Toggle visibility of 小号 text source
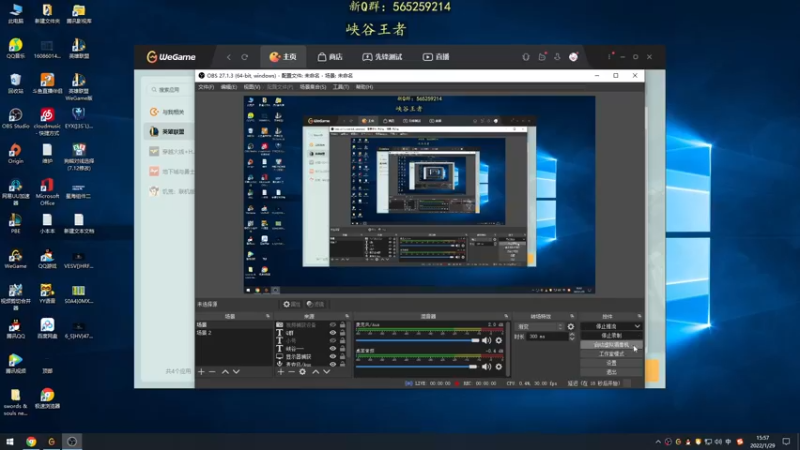The height and width of the screenshot is (450, 800). pos(333,341)
